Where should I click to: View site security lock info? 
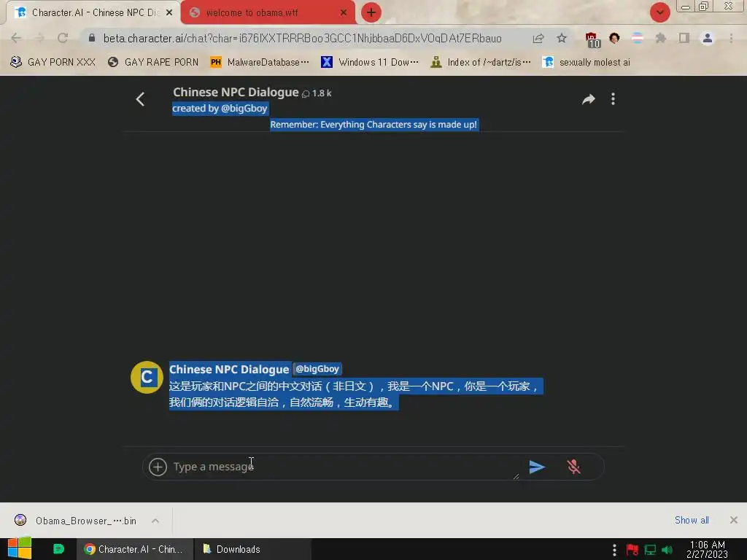pyautogui.click(x=92, y=38)
